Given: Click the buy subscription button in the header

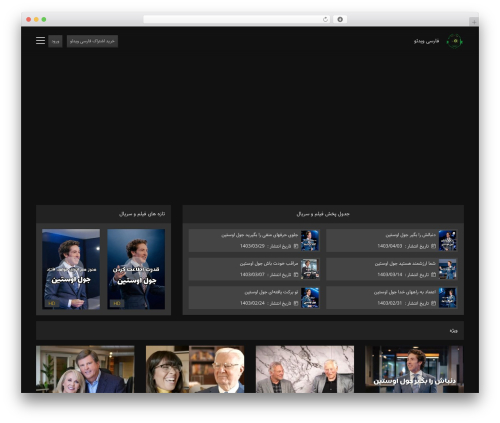Looking at the screenshot, I should 92,41.
